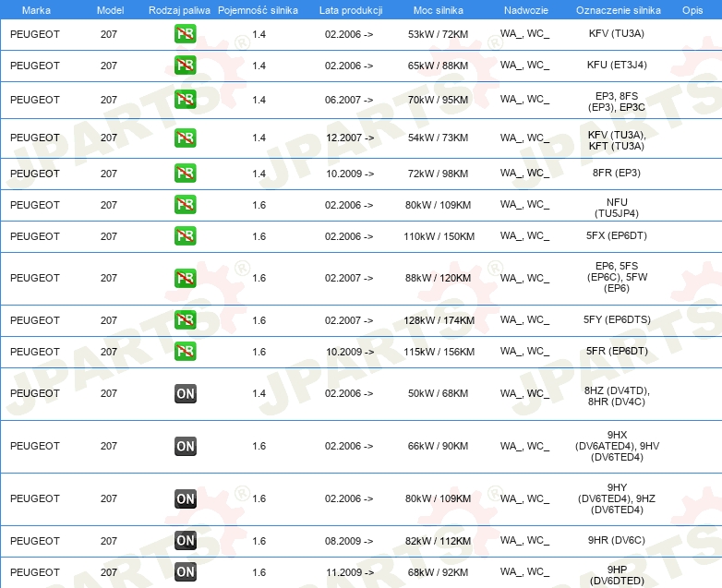The width and height of the screenshot is (722, 588).
Task: Click ON diesel icon in 50kW / 68KM row
Action: [x=185, y=393]
